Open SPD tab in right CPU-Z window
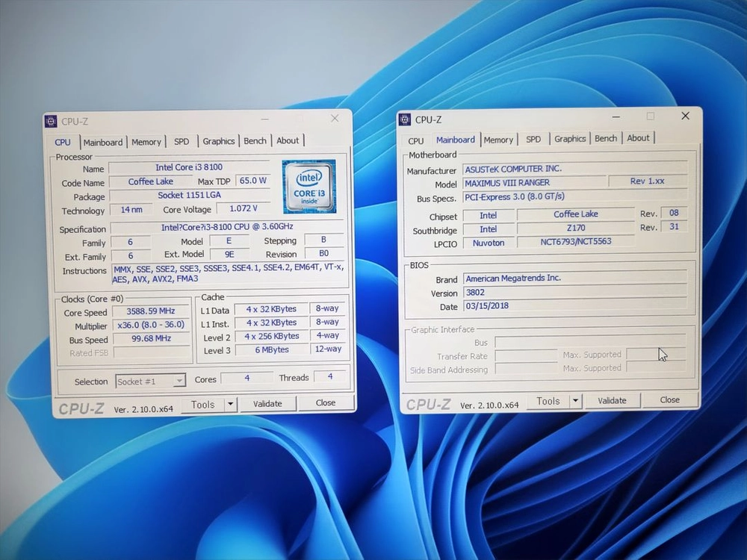The height and width of the screenshot is (560, 747). 533,139
